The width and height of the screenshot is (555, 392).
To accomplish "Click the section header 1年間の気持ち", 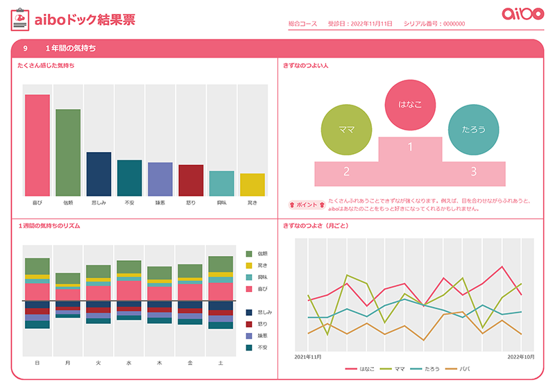I will point(71,49).
